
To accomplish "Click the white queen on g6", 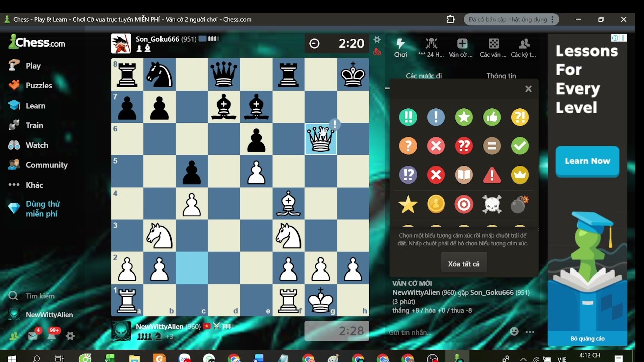I will (321, 139).
